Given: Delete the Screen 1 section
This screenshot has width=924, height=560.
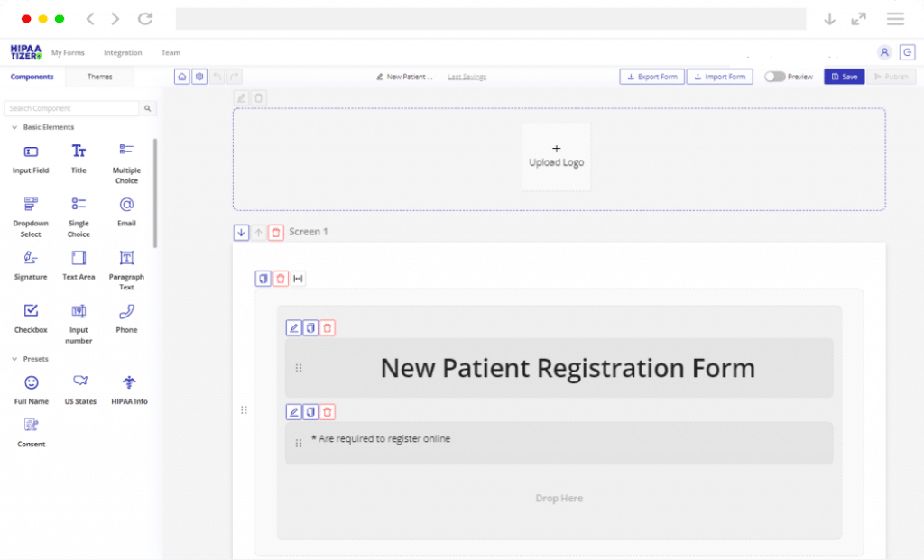Looking at the screenshot, I should (x=276, y=232).
